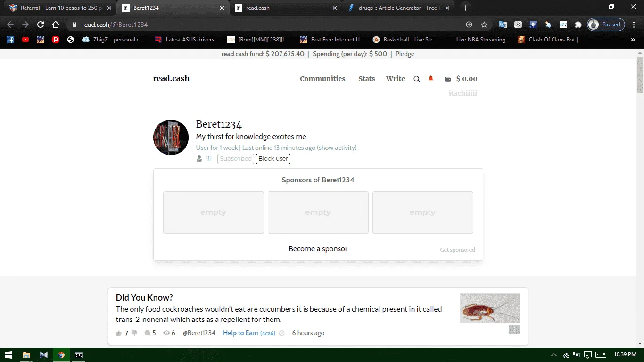Viewport: 644px width, 362px height.
Task: Open the YouTube bookmark icon
Action: [25, 40]
